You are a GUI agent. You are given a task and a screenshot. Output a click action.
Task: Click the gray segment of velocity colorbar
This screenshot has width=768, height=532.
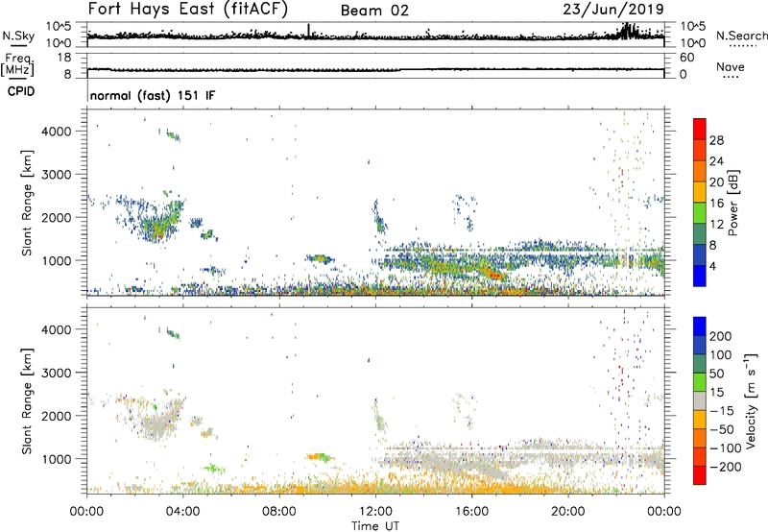click(x=700, y=400)
